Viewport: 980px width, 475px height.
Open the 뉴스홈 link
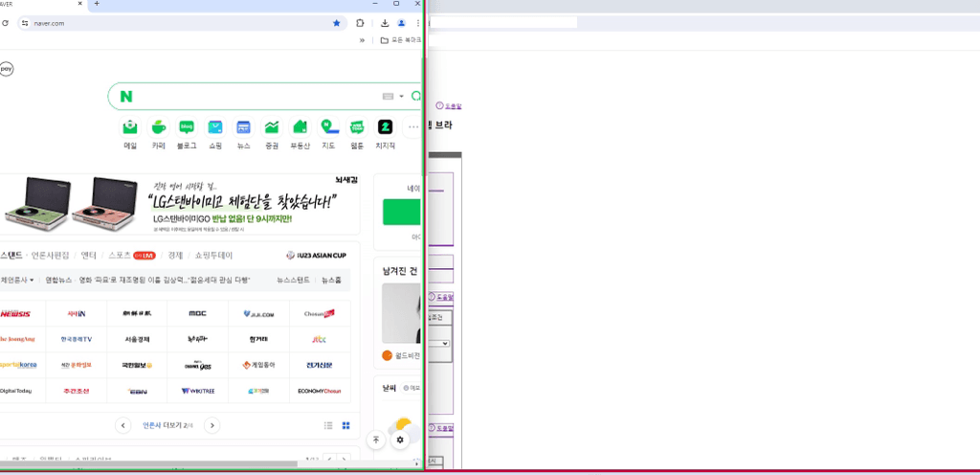point(331,280)
